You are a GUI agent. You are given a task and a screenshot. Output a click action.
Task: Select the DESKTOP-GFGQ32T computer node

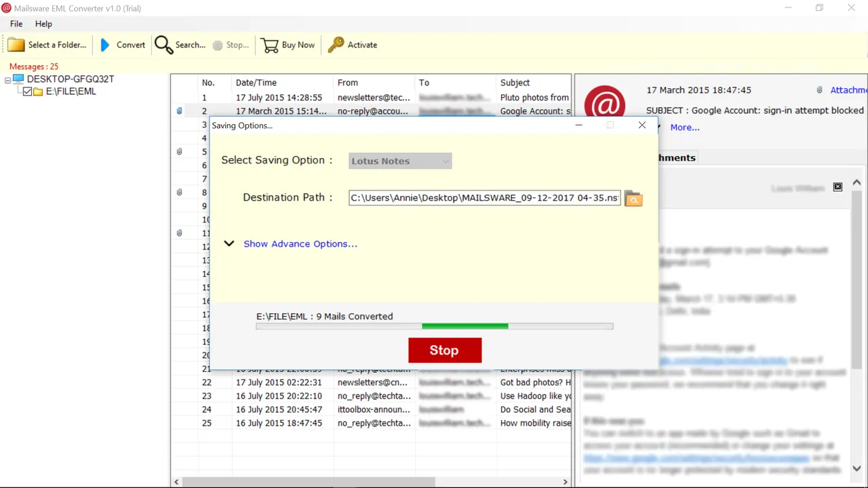(70, 79)
